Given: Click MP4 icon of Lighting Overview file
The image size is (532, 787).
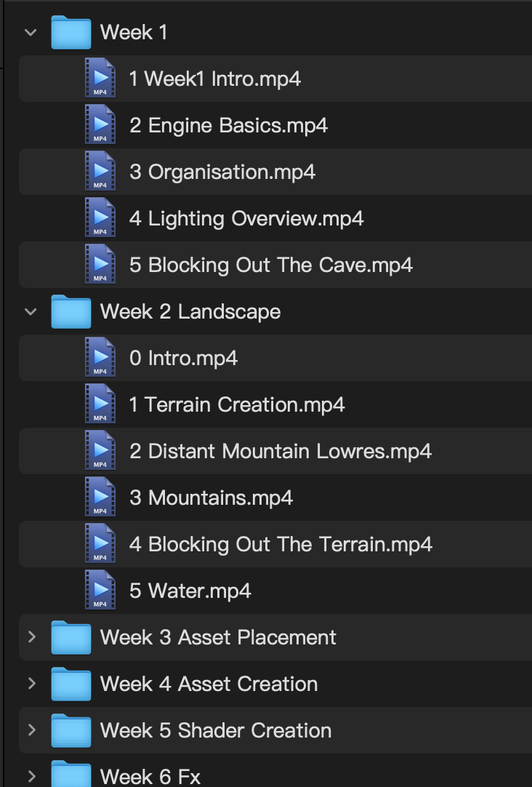Looking at the screenshot, I should click(x=100, y=218).
